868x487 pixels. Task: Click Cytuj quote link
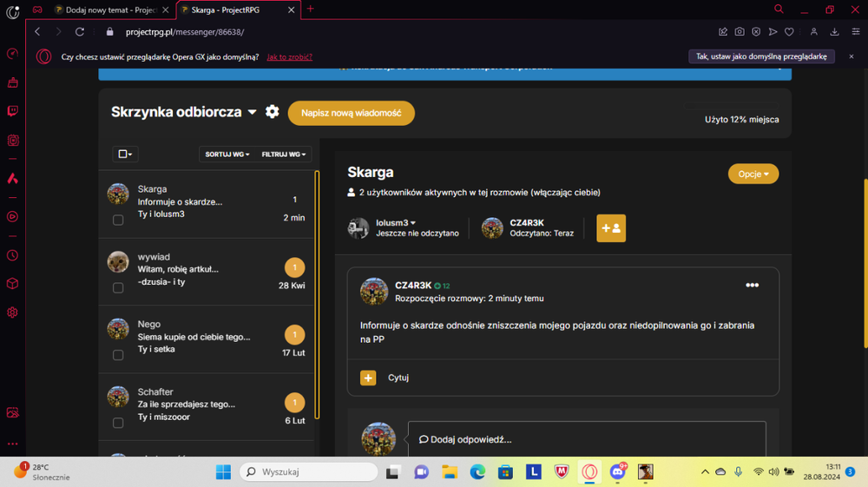[398, 378]
